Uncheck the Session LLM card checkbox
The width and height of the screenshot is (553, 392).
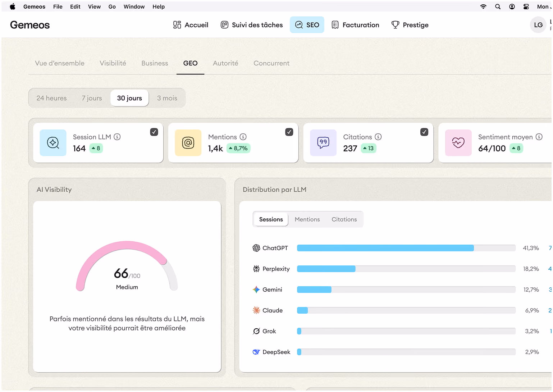point(154,132)
